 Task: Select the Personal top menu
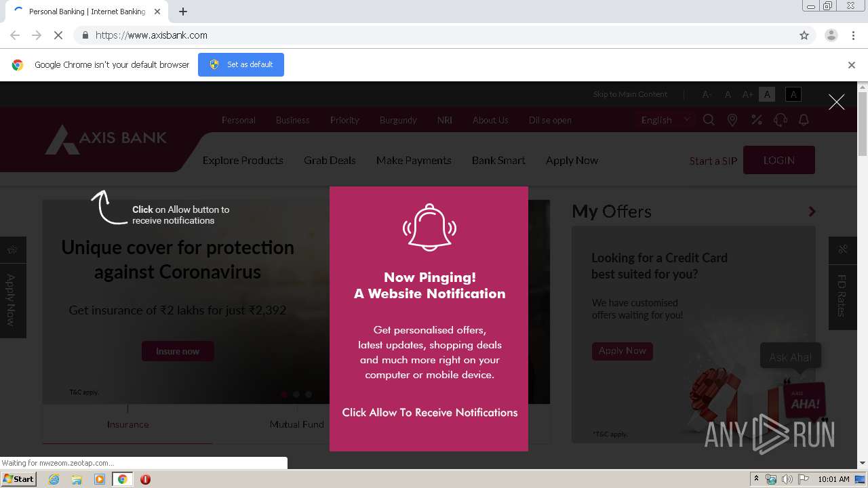coord(239,120)
